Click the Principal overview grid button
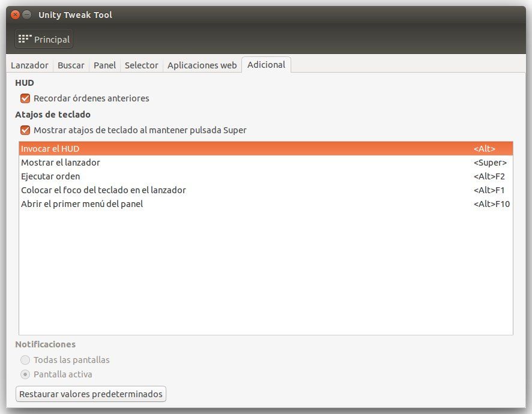This screenshot has height=414, width=532. tap(44, 40)
